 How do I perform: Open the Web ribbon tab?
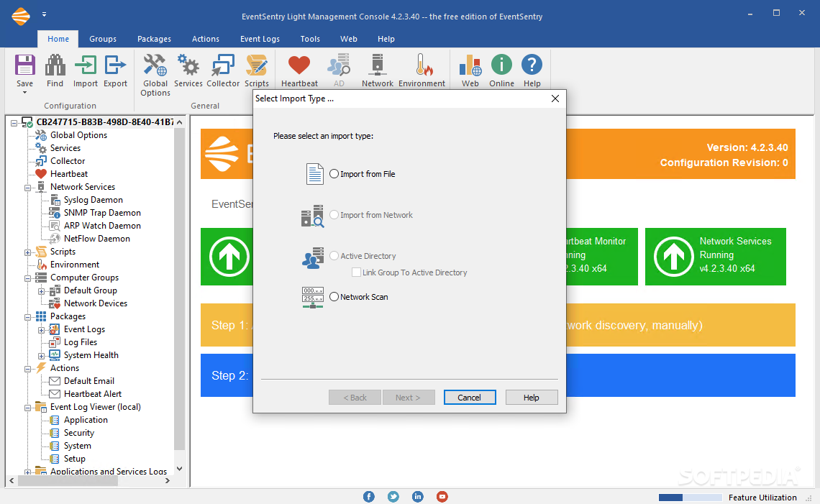(x=348, y=39)
